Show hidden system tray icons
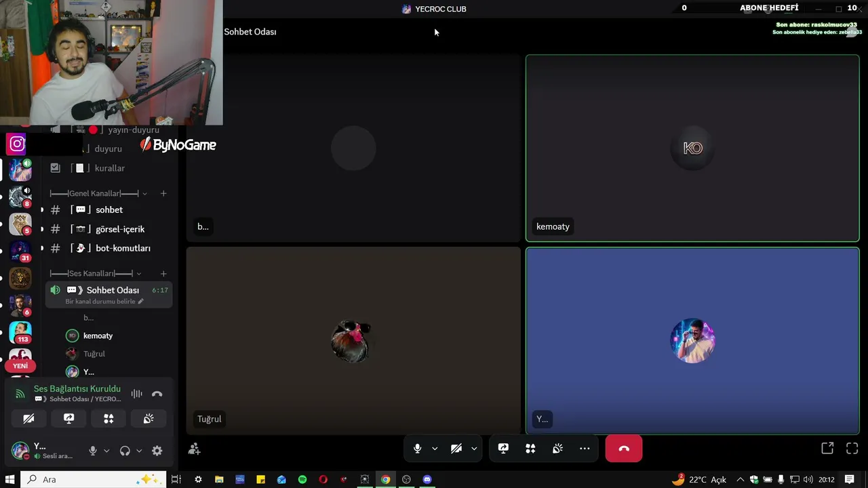 (x=741, y=479)
